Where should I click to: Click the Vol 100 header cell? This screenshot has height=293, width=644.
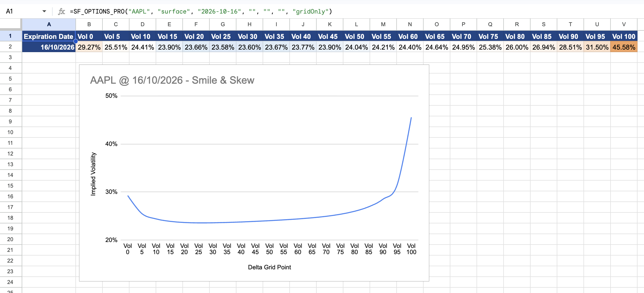(624, 36)
